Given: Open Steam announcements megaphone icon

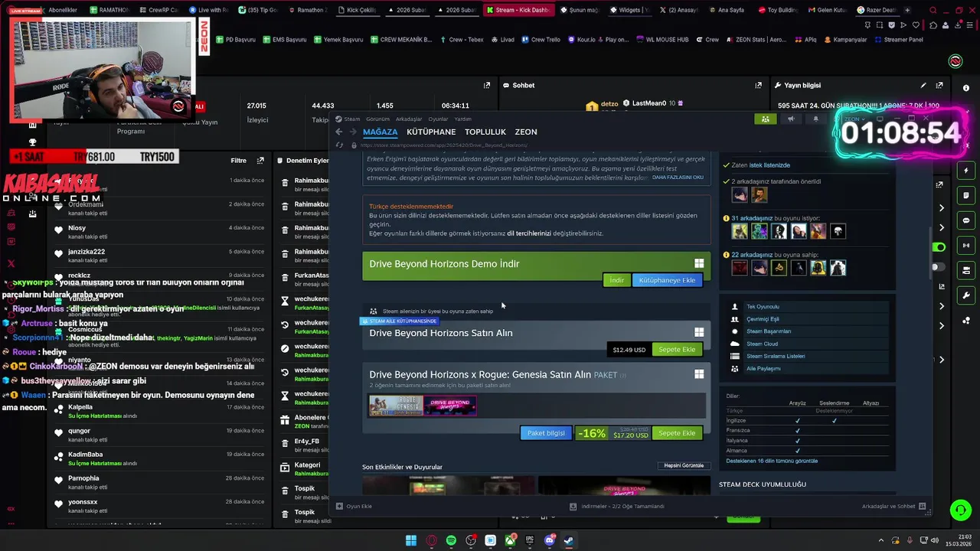Looking at the screenshot, I should tap(791, 119).
